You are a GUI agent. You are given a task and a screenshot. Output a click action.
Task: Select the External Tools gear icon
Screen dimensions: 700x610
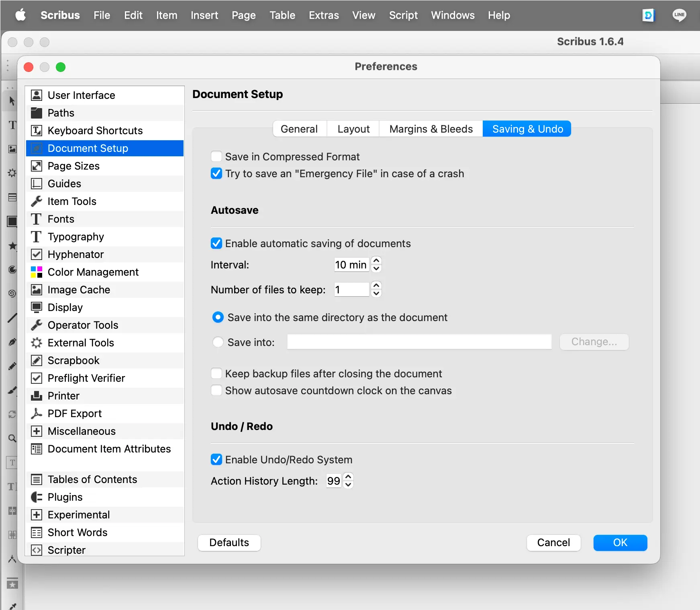pyautogui.click(x=37, y=343)
